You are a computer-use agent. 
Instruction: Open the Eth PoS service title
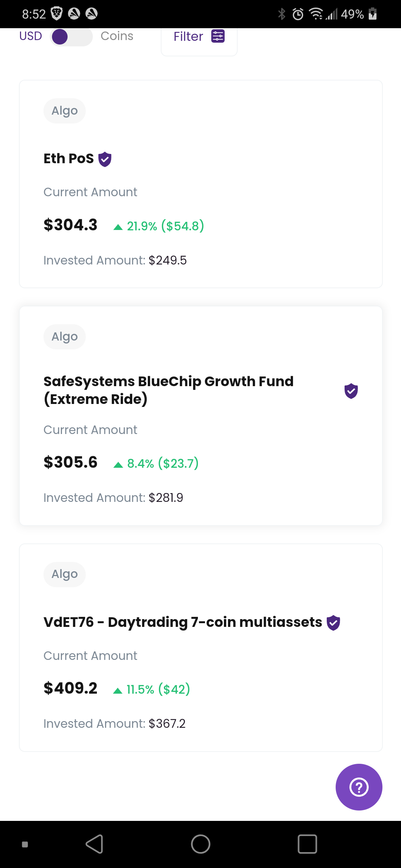point(69,159)
